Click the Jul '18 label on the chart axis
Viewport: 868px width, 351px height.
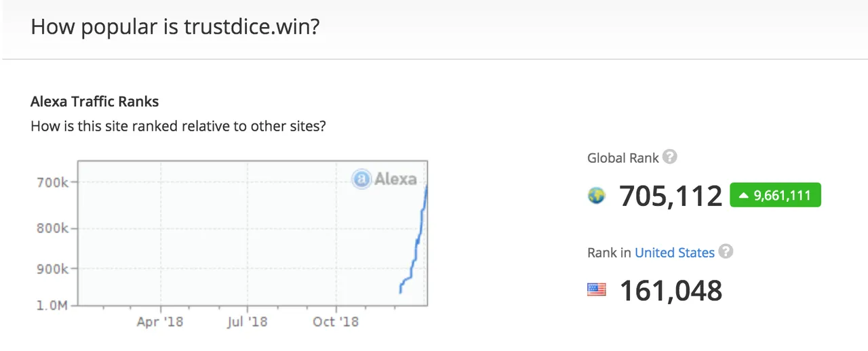point(247,321)
